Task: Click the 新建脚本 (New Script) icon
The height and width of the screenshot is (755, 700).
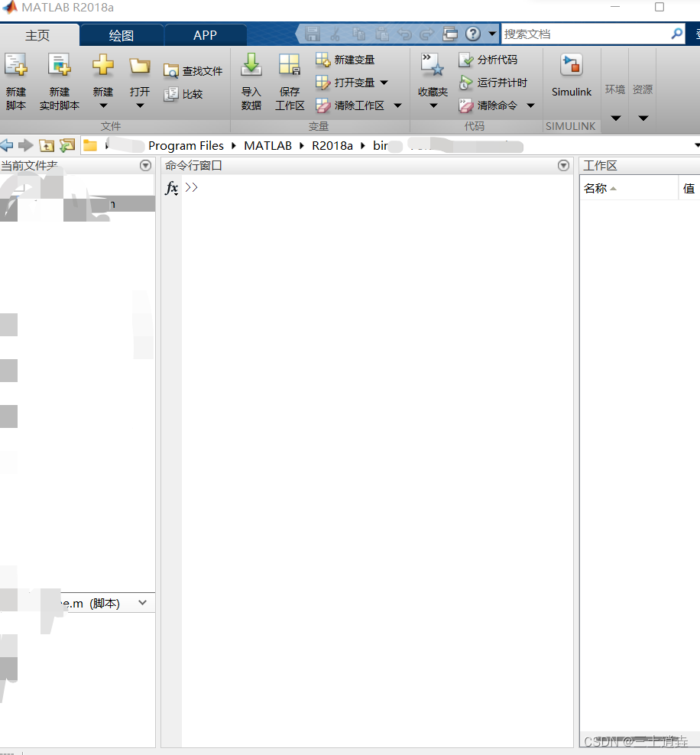Action: pyautogui.click(x=15, y=66)
